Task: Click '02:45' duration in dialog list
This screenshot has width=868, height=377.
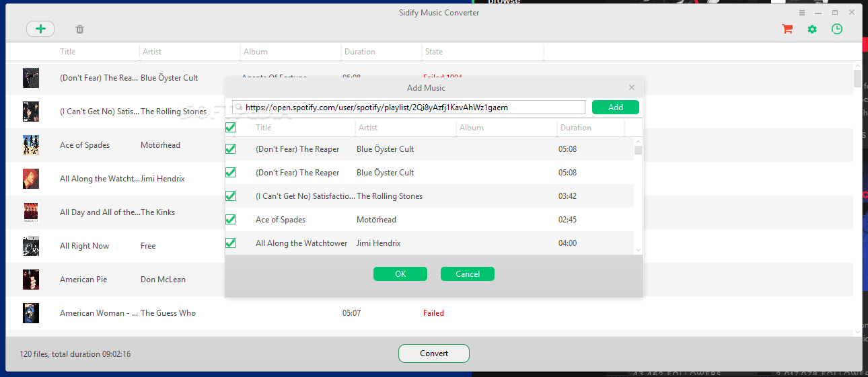Action: pos(567,220)
